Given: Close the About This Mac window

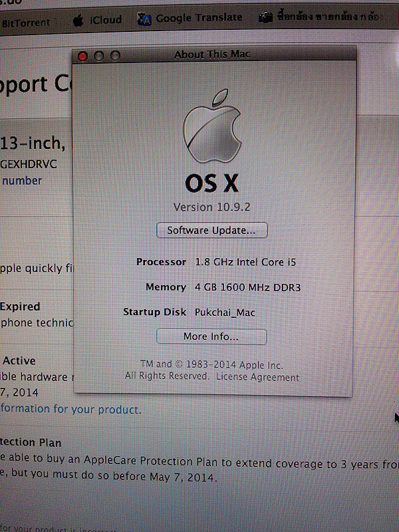Looking at the screenshot, I should (x=83, y=57).
